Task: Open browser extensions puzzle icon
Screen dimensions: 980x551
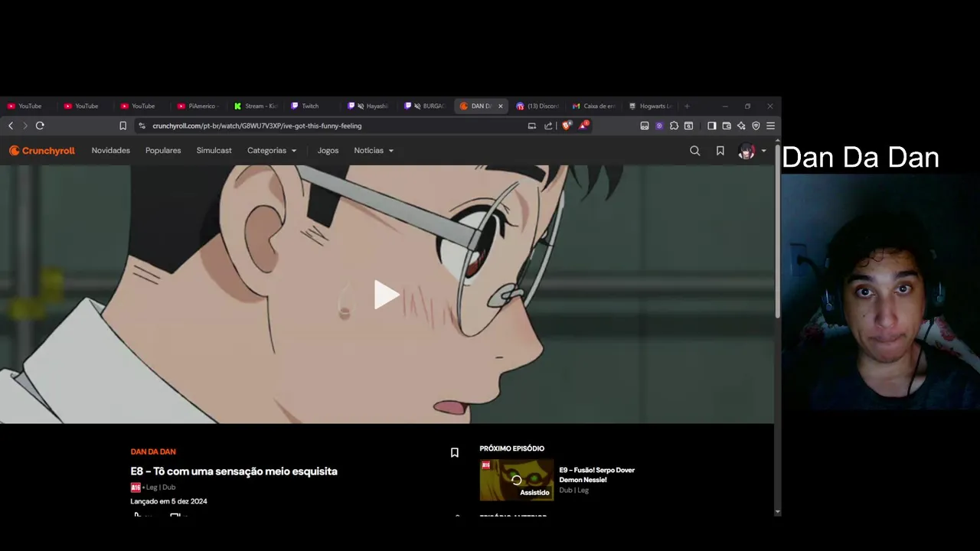Action: (674, 126)
